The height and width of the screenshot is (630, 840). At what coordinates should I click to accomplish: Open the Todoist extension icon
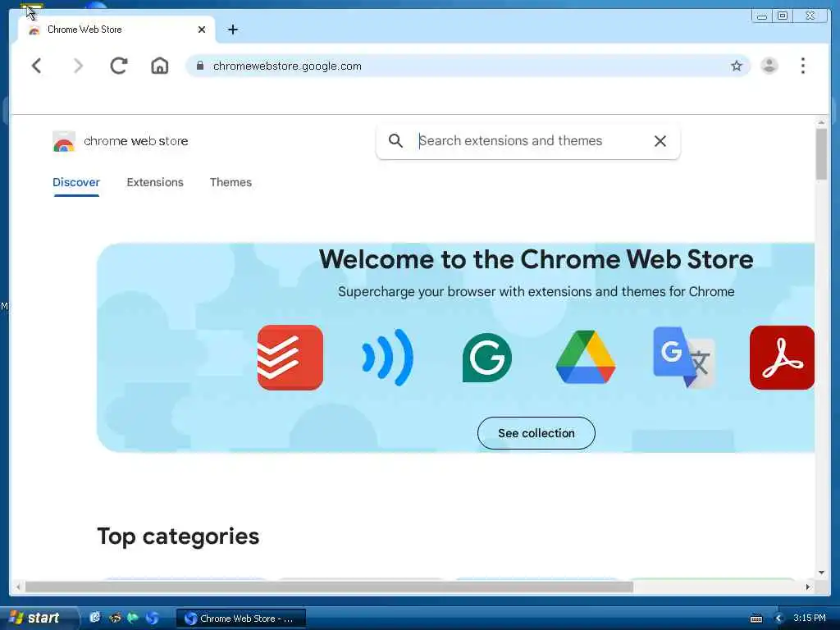(x=290, y=358)
